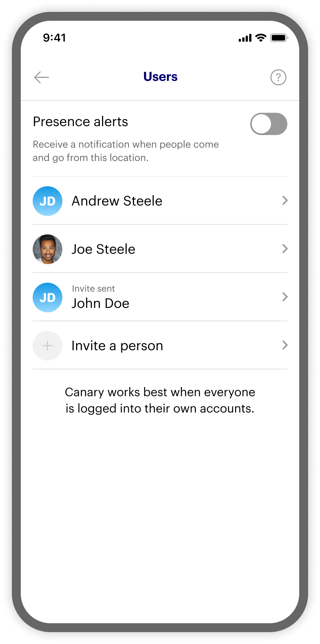320x644 pixels.
Task: Tap the Users screen title
Action: click(160, 77)
